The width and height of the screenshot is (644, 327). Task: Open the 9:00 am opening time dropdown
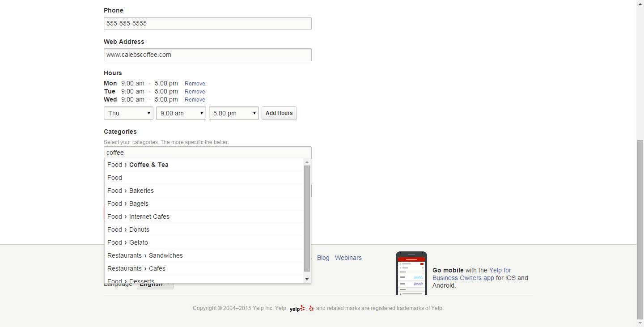point(181,113)
